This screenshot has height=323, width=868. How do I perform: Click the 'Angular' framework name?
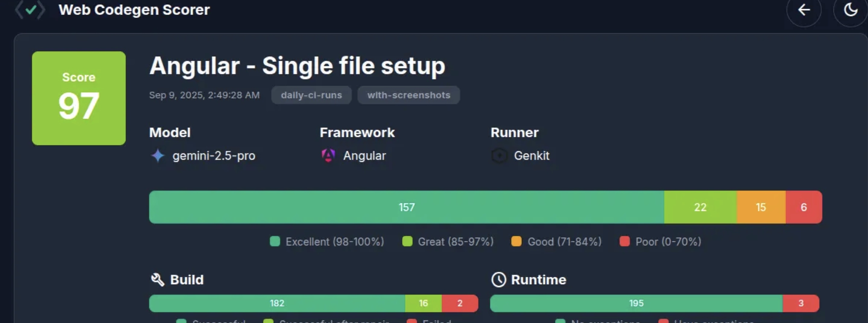pyautogui.click(x=365, y=156)
